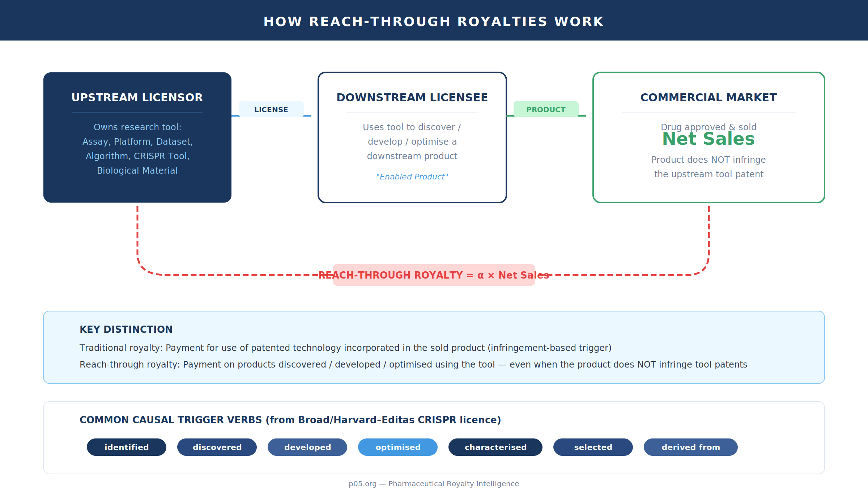The image size is (868, 492).
Task: Click the Key Distinction heading
Action: [x=126, y=329]
